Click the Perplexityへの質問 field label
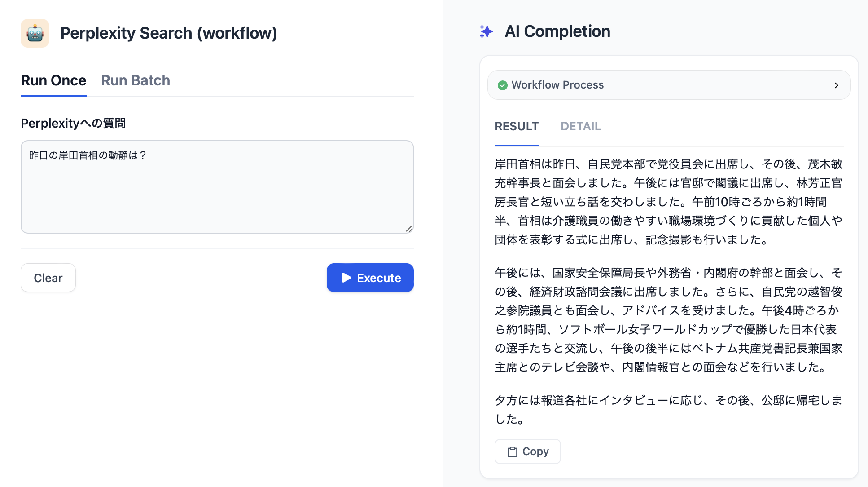 pyautogui.click(x=73, y=123)
